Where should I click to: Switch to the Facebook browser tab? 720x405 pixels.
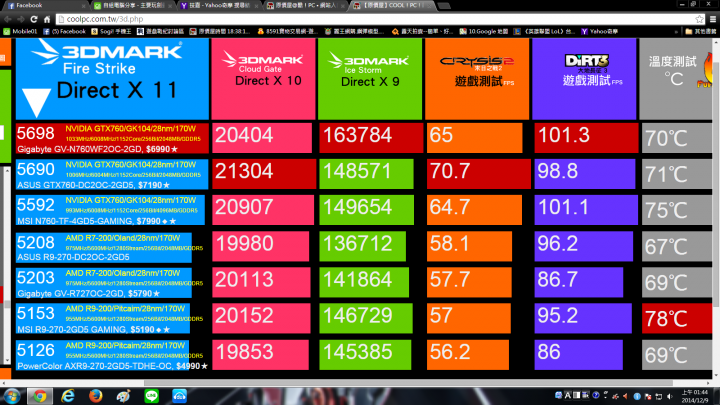(46, 6)
